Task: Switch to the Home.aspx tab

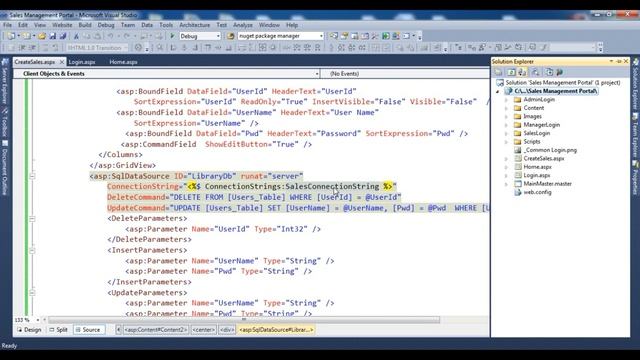Action: pyautogui.click(x=123, y=62)
